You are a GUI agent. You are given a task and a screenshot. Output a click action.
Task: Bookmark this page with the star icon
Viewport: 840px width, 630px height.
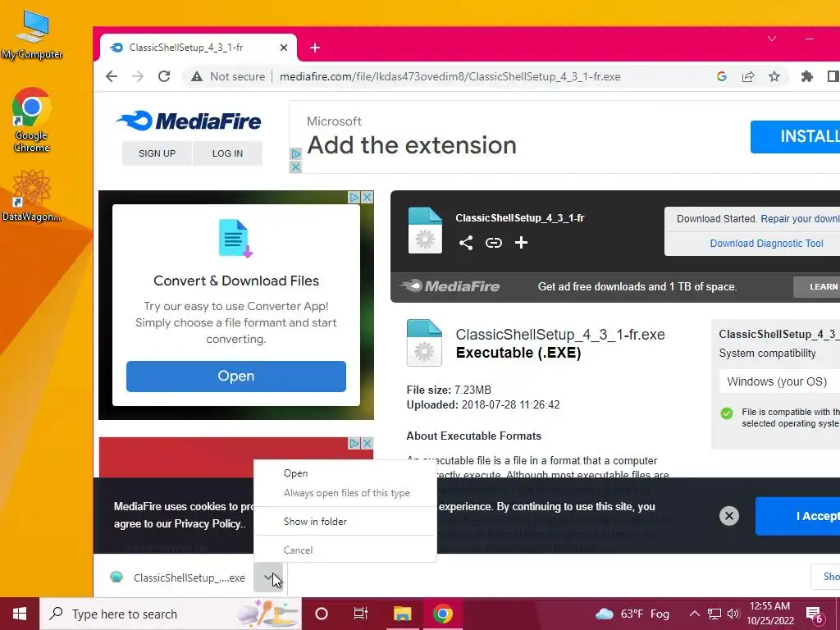click(774, 76)
